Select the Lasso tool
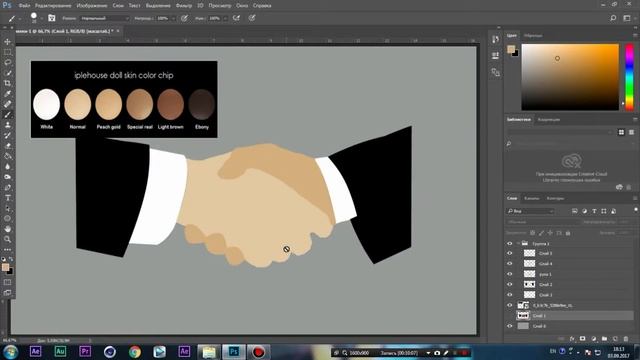Image resolution: width=640 pixels, height=360 pixels. tap(7, 62)
